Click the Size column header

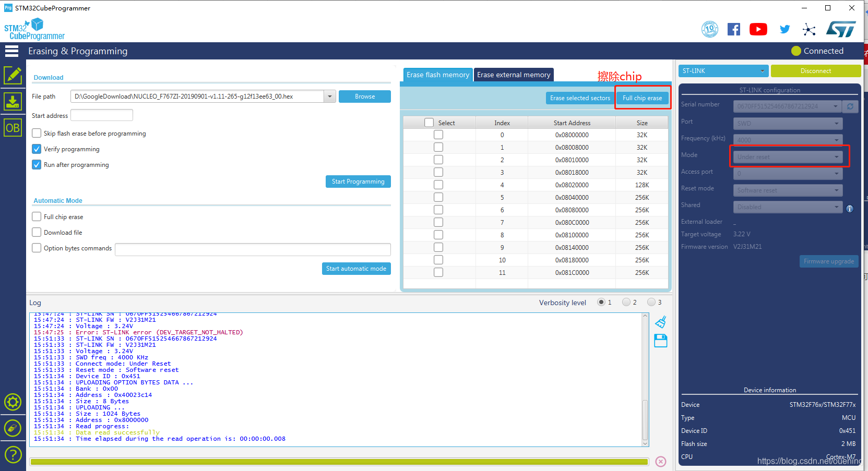642,123
